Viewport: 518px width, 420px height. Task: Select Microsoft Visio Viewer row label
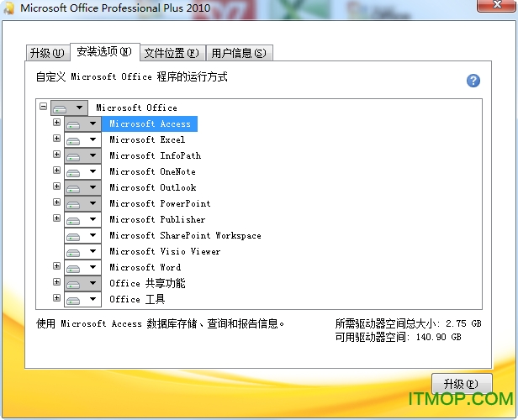tap(165, 251)
